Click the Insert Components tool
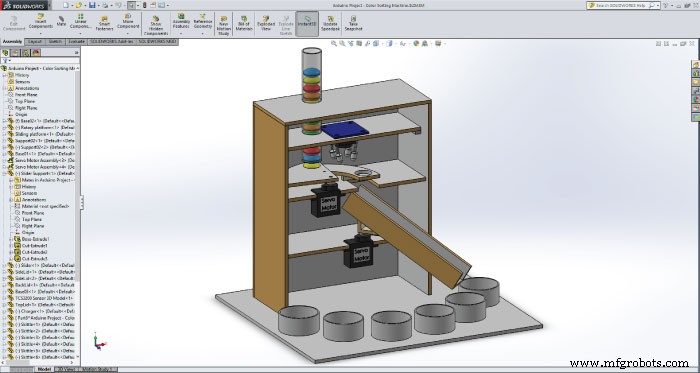The image size is (700, 373). click(x=41, y=21)
